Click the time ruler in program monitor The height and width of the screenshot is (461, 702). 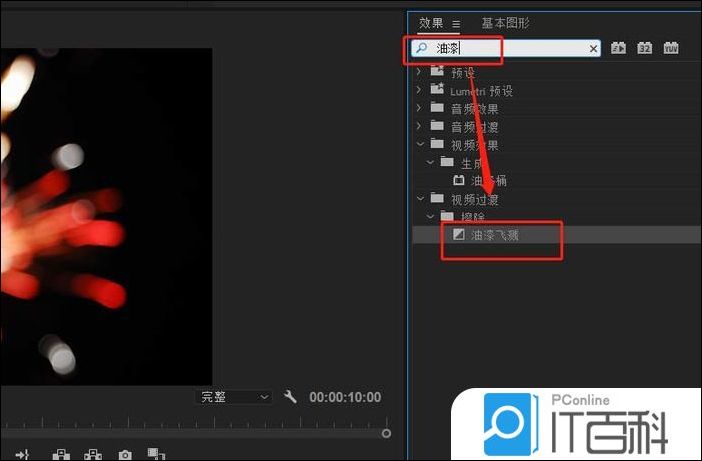coord(193,422)
